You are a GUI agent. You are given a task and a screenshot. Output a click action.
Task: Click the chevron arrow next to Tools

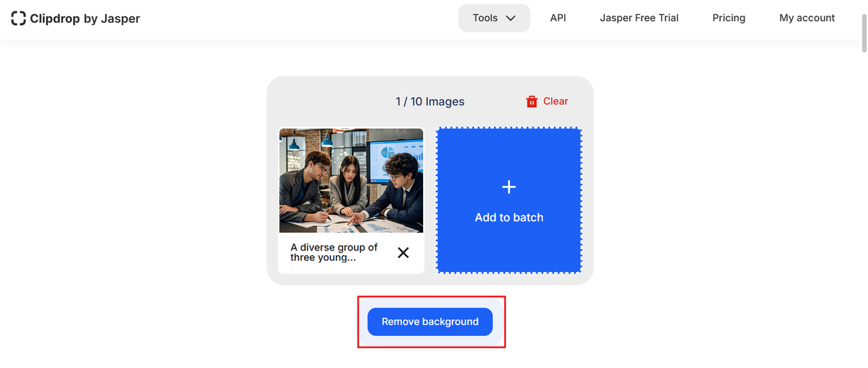click(511, 18)
